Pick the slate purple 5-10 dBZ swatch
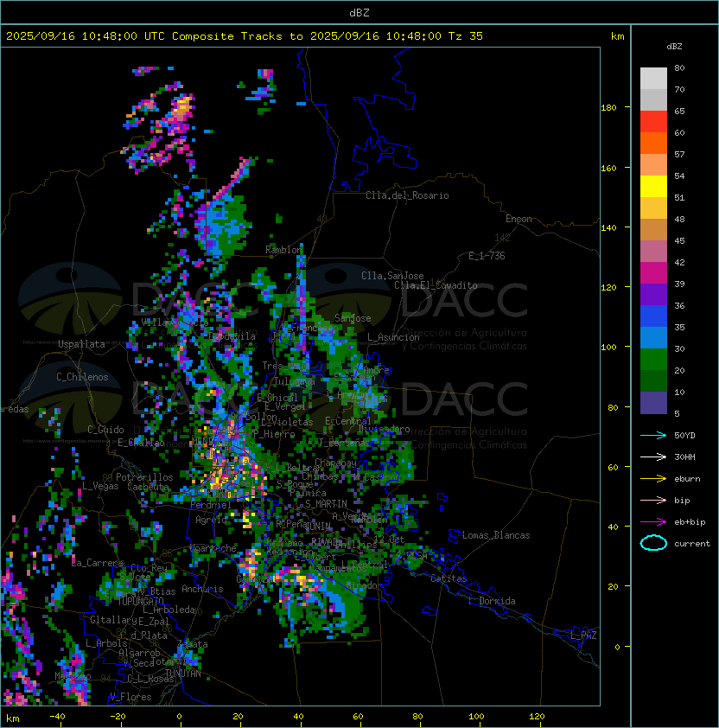719x728 pixels. pos(653,403)
